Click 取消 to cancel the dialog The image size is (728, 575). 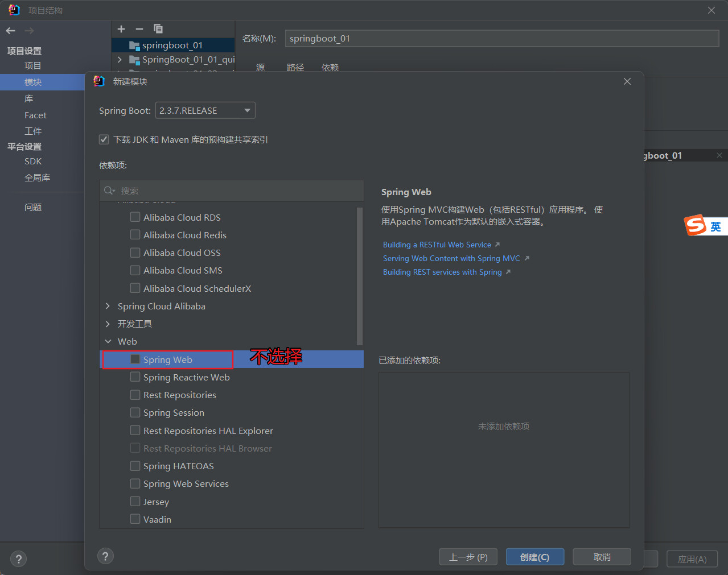602,557
